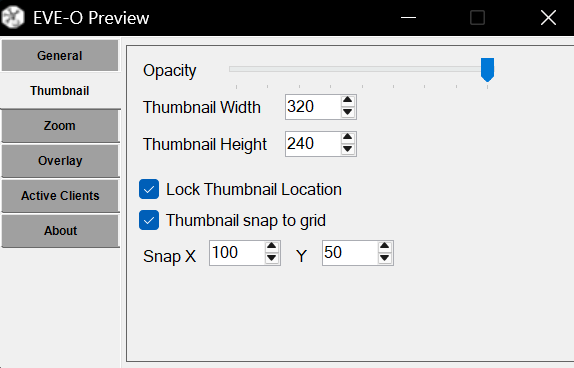The width and height of the screenshot is (574, 368).
Task: Switch to the Zoom tab
Action: (60, 126)
